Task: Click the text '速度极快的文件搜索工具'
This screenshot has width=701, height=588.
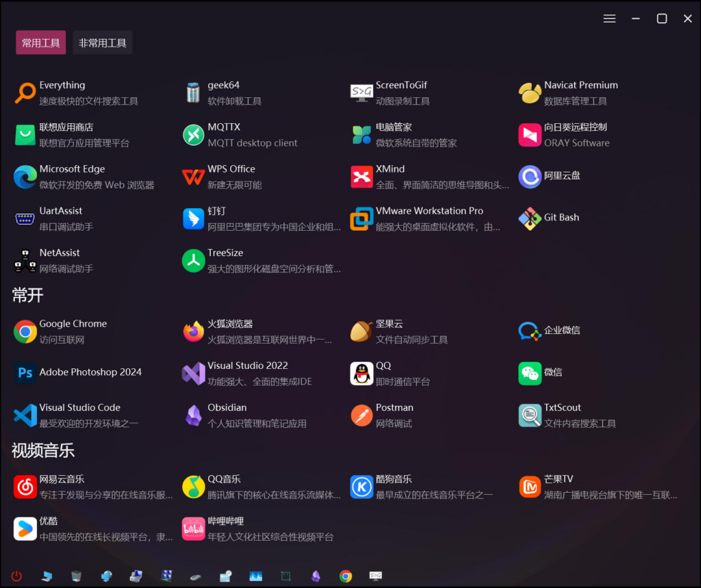Action: pos(88,101)
